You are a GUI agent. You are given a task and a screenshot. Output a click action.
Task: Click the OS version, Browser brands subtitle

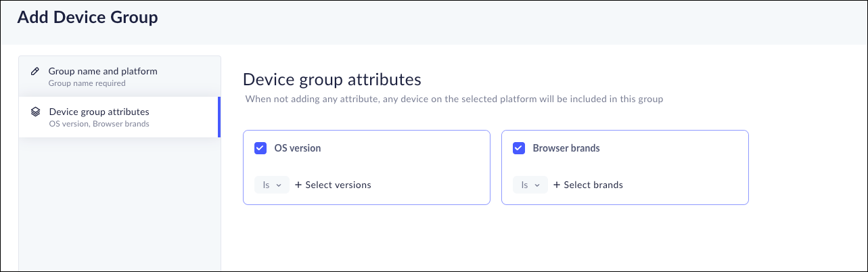point(99,124)
